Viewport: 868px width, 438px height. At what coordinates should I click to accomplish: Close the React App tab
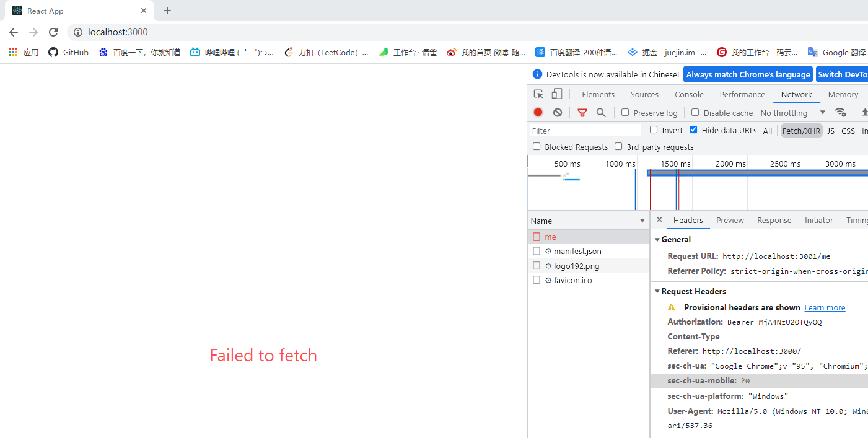pos(144,11)
